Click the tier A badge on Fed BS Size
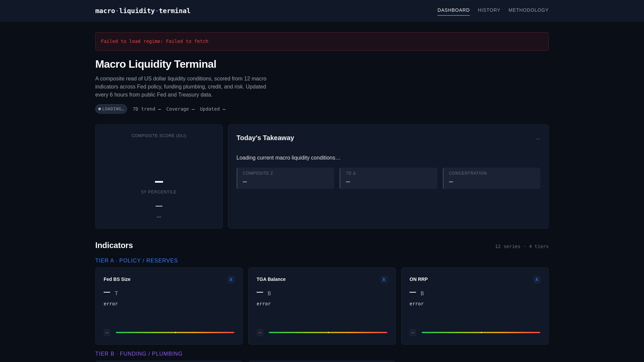 [x=231, y=280]
